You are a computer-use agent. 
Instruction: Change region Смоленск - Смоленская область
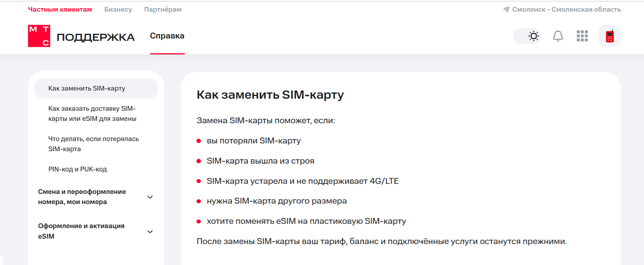point(566,9)
